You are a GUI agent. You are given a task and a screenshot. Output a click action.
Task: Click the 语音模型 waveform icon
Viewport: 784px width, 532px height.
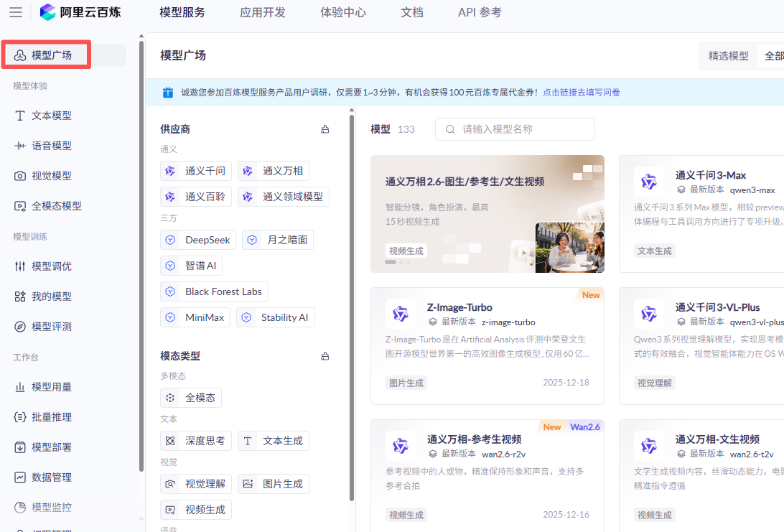click(20, 146)
